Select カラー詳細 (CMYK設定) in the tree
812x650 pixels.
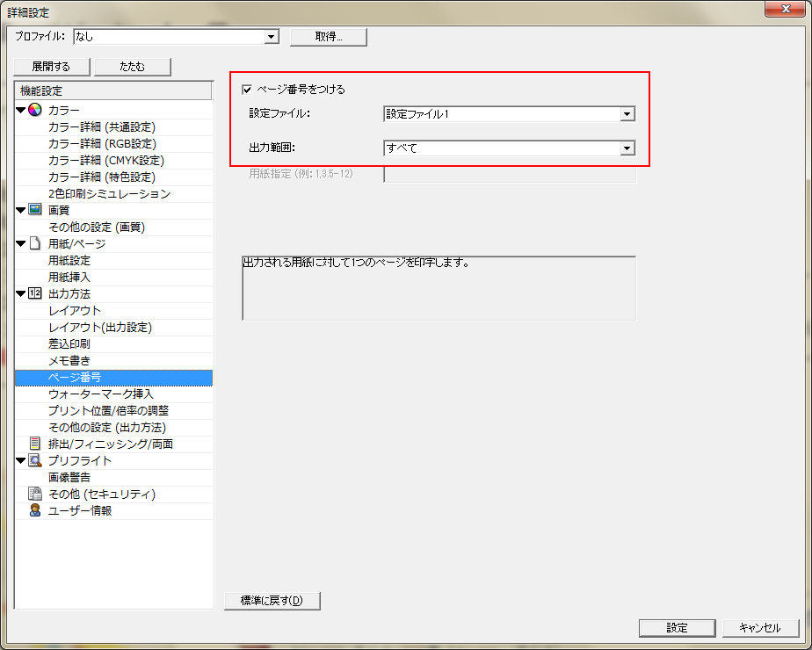tap(105, 160)
